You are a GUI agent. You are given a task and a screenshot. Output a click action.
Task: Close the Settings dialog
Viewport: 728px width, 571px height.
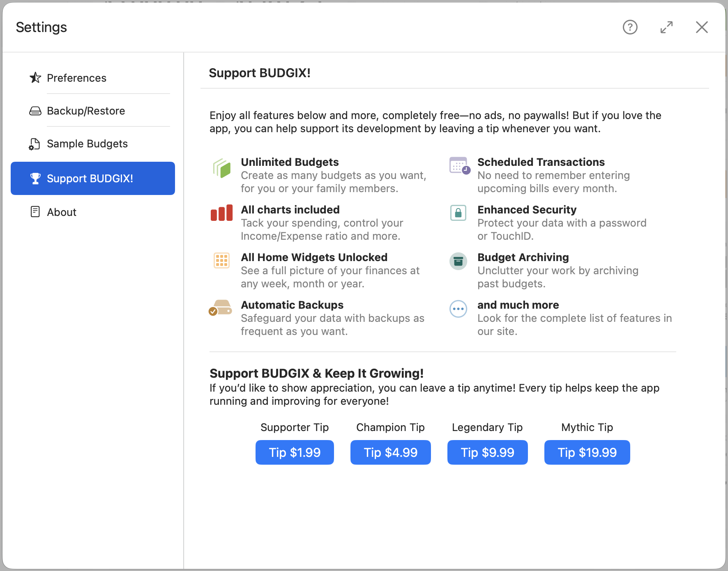(x=702, y=27)
